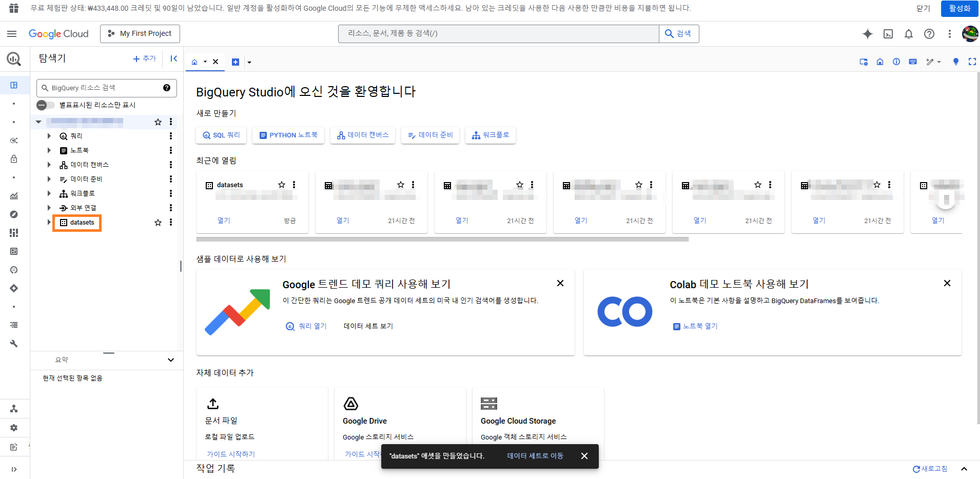Open the notifications bell

[909, 34]
